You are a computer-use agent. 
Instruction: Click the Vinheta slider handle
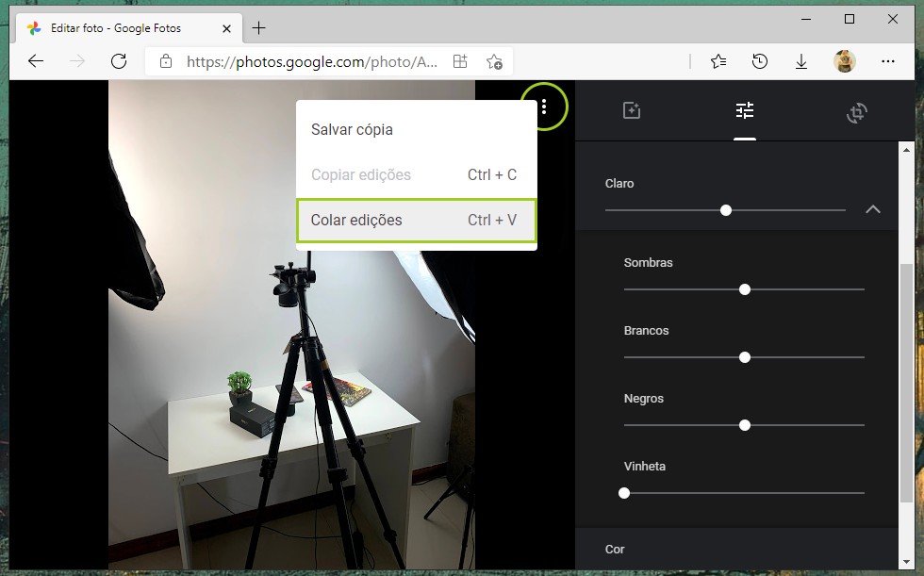pos(624,493)
